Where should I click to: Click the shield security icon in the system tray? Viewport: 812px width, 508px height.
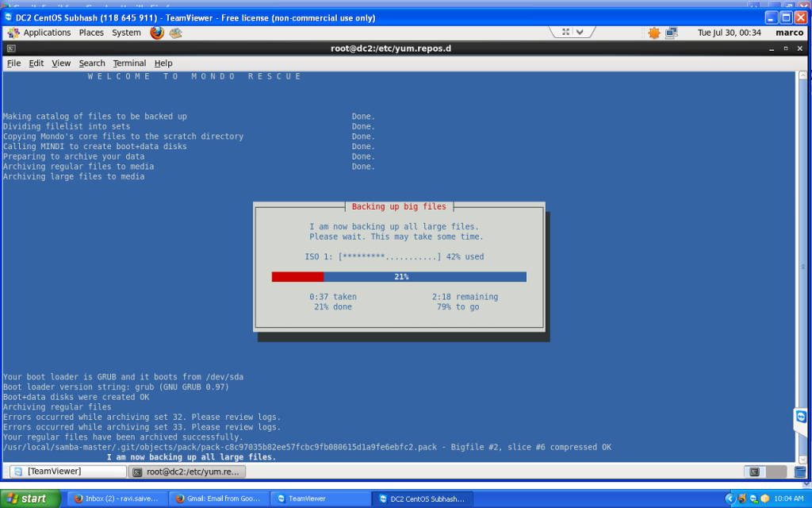[741, 498]
